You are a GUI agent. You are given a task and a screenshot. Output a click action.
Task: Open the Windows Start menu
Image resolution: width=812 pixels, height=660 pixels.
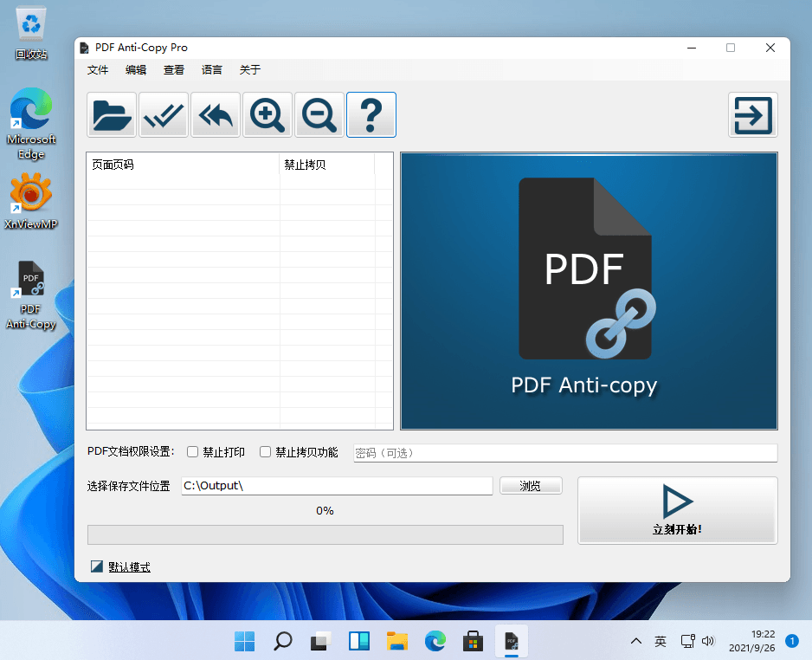[244, 641]
